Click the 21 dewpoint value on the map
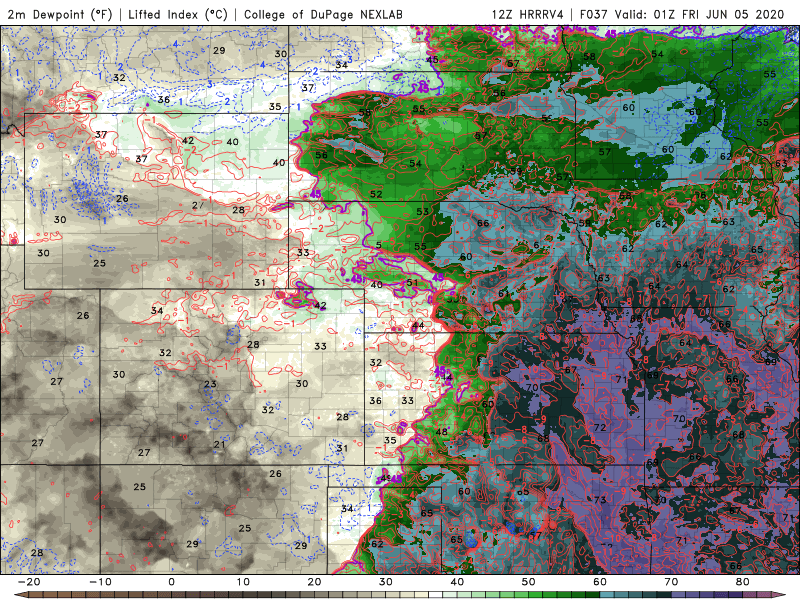This screenshot has width=800, height=600. [219, 444]
